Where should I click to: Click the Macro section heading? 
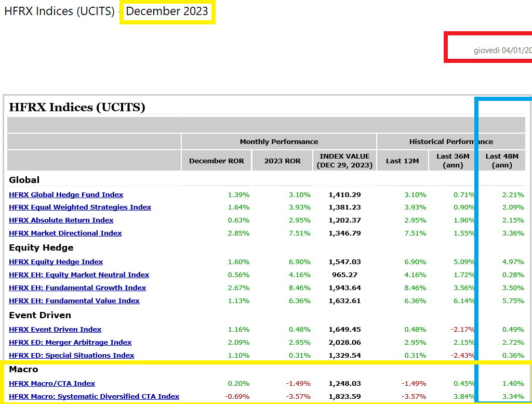23,369
